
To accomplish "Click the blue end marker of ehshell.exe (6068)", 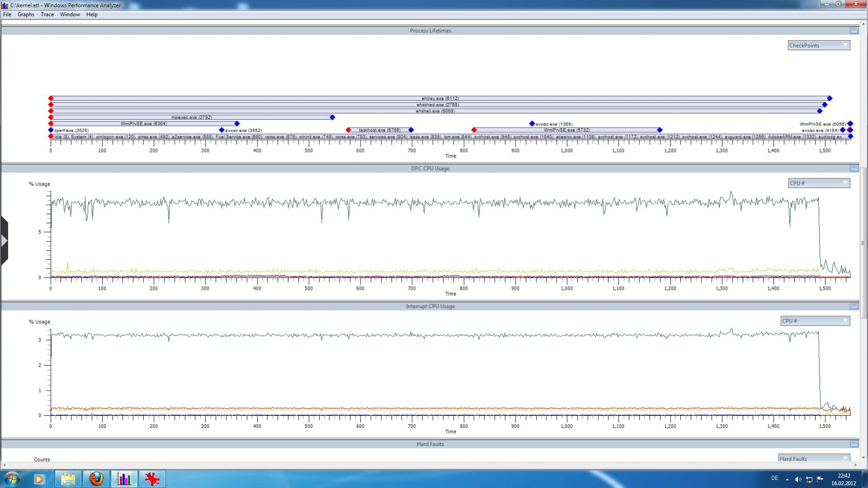I will point(820,111).
